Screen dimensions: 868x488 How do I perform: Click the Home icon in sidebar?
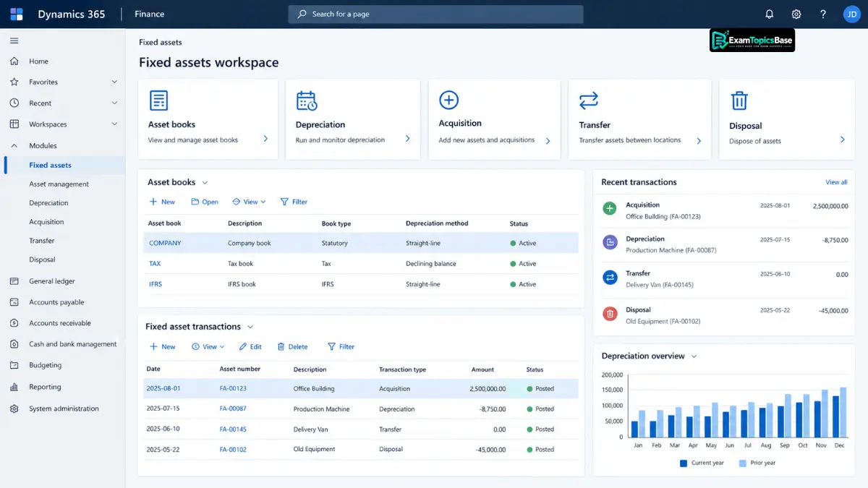coord(14,61)
